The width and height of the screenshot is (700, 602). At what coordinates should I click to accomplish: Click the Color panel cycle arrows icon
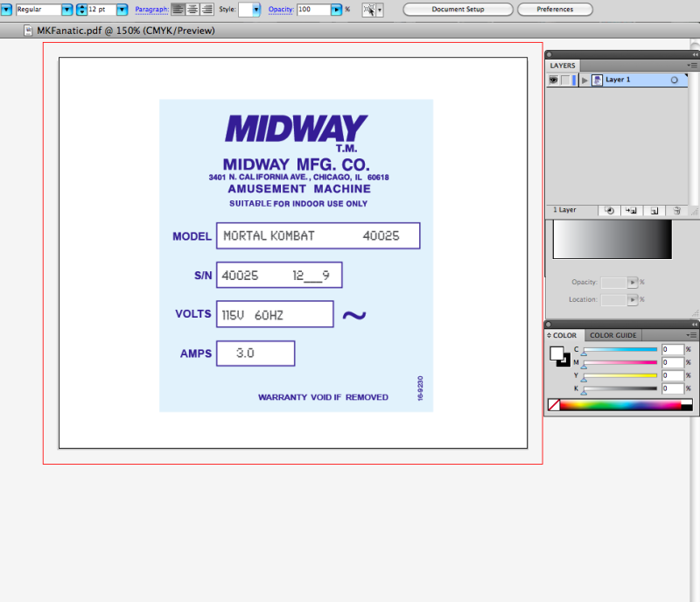[549, 335]
